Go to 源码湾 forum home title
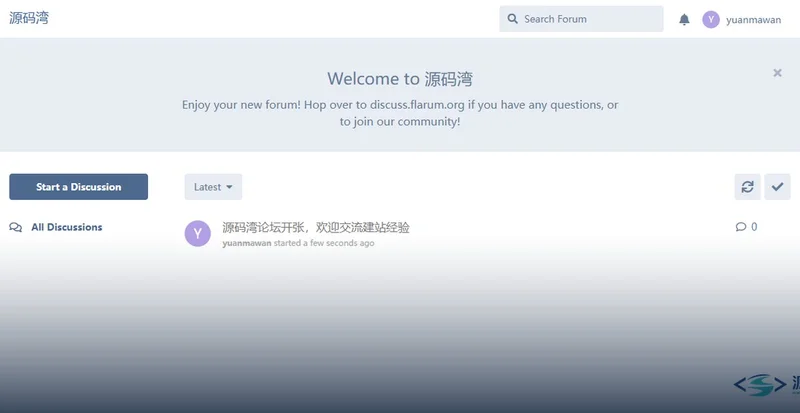The image size is (800, 413). pos(29,18)
